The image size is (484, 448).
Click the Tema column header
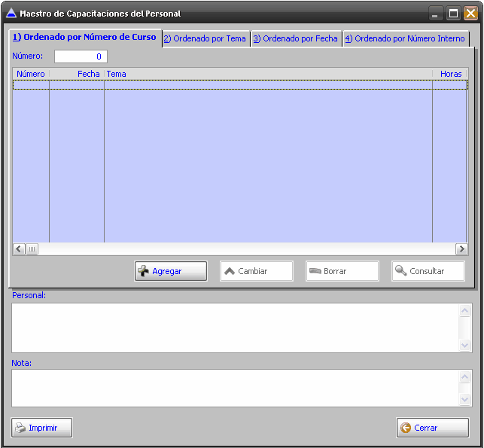(x=267, y=74)
